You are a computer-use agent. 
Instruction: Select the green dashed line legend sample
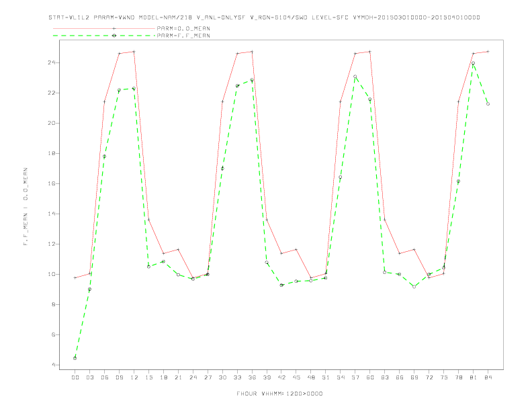[x=104, y=36]
